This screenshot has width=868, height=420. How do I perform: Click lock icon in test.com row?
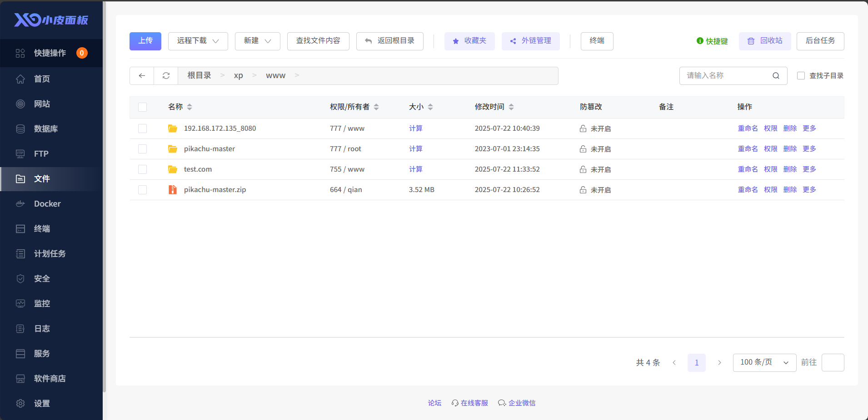coord(583,169)
